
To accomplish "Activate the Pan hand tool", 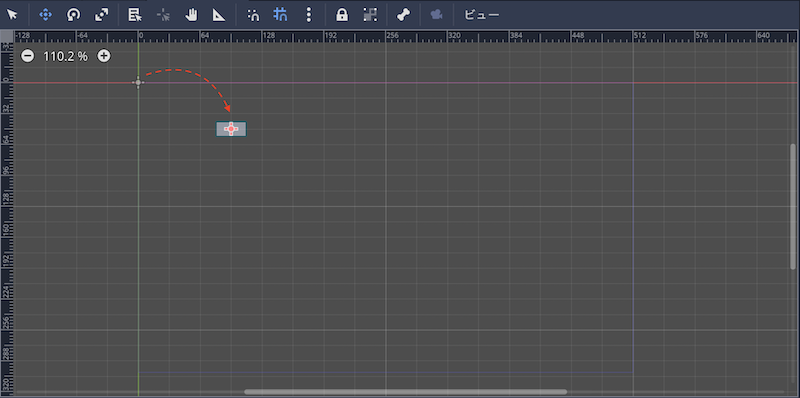I will point(191,15).
